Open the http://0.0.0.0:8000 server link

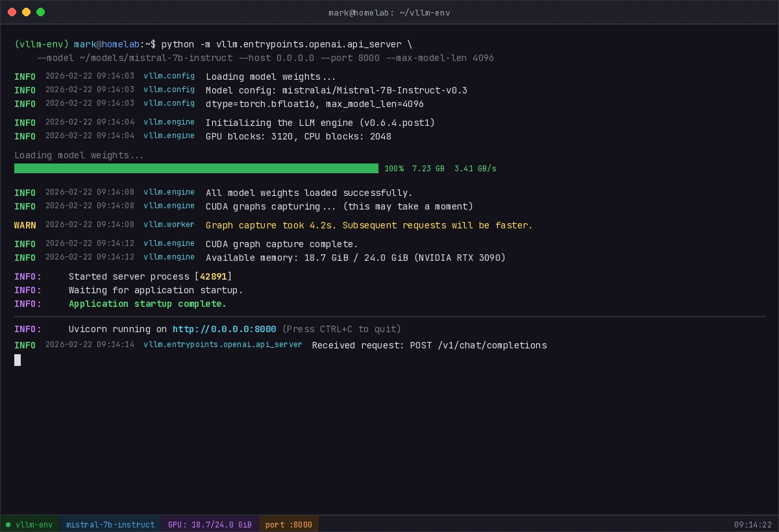pyautogui.click(x=224, y=329)
